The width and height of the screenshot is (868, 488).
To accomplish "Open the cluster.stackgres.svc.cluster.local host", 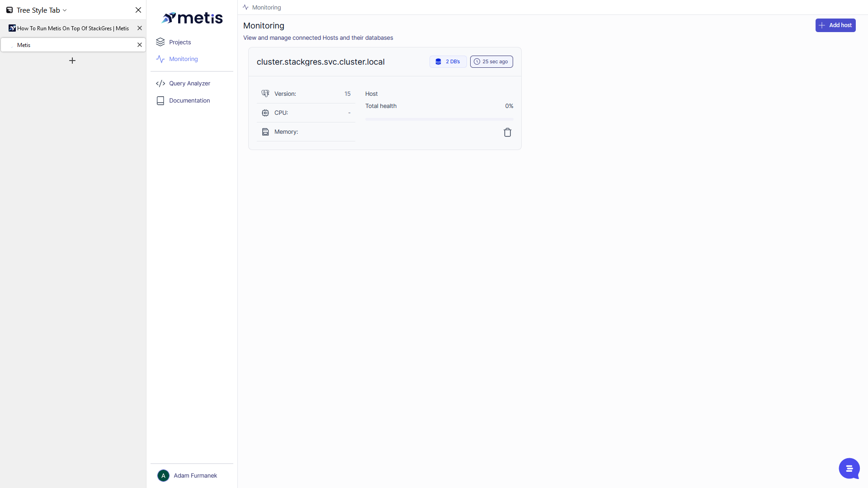I will tap(321, 62).
